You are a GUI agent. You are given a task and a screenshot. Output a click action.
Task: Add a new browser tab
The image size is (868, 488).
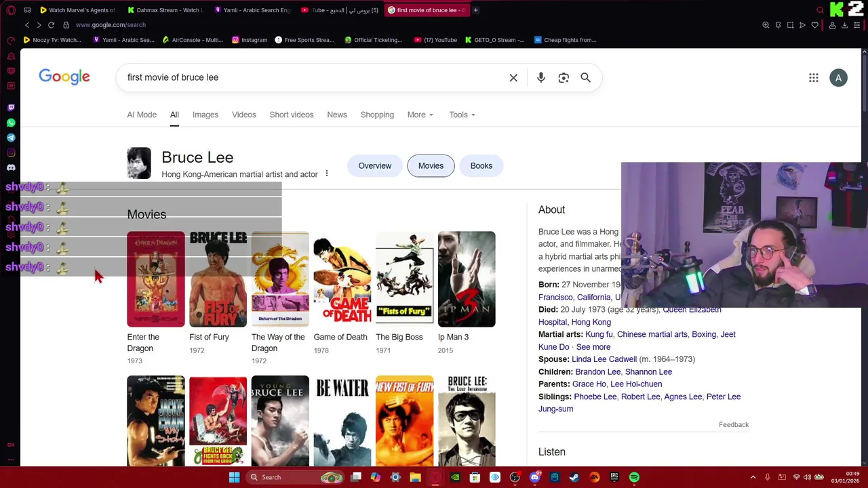pos(475,10)
